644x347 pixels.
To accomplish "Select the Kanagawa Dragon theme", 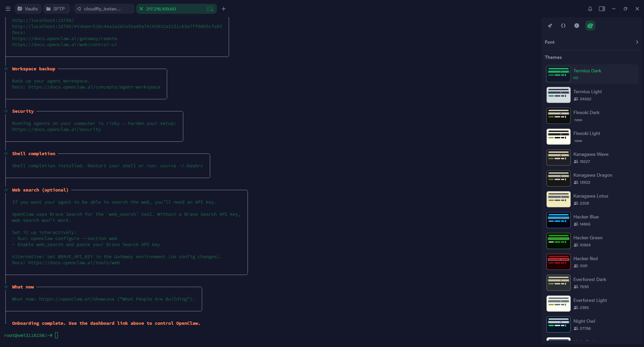I will coord(592,178).
